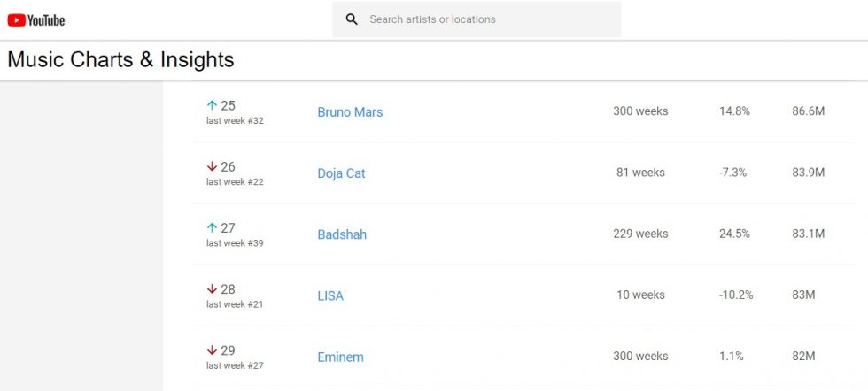Select the LISA artist link
The height and width of the screenshot is (391, 868).
(329, 295)
